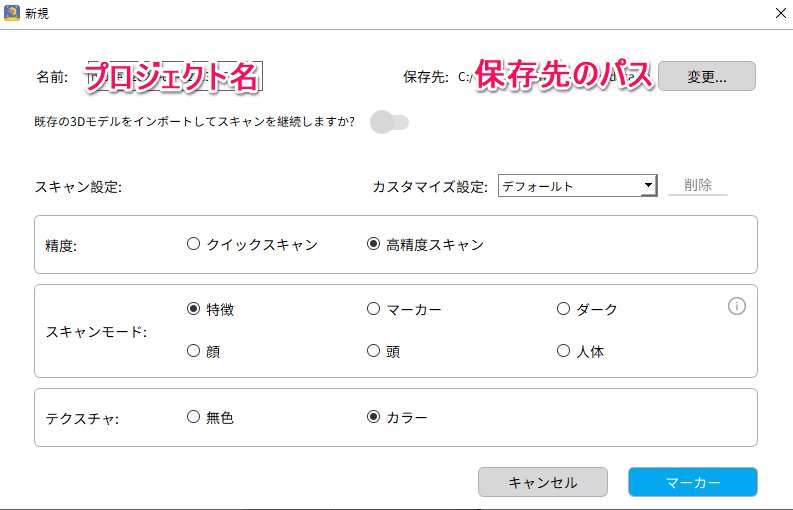
Task: Close the 新規 dialog window
Action: tap(781, 13)
